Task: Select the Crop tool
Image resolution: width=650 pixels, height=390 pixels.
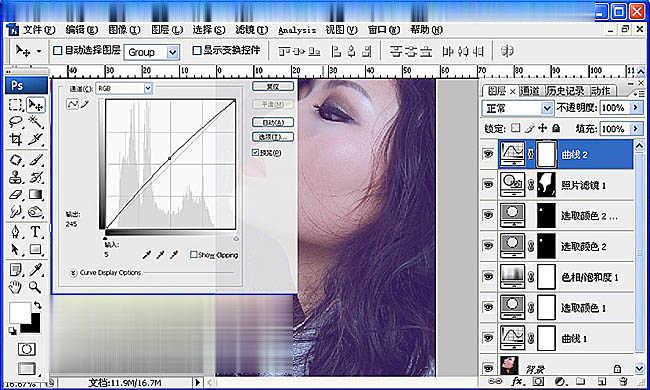Action: click(x=16, y=139)
